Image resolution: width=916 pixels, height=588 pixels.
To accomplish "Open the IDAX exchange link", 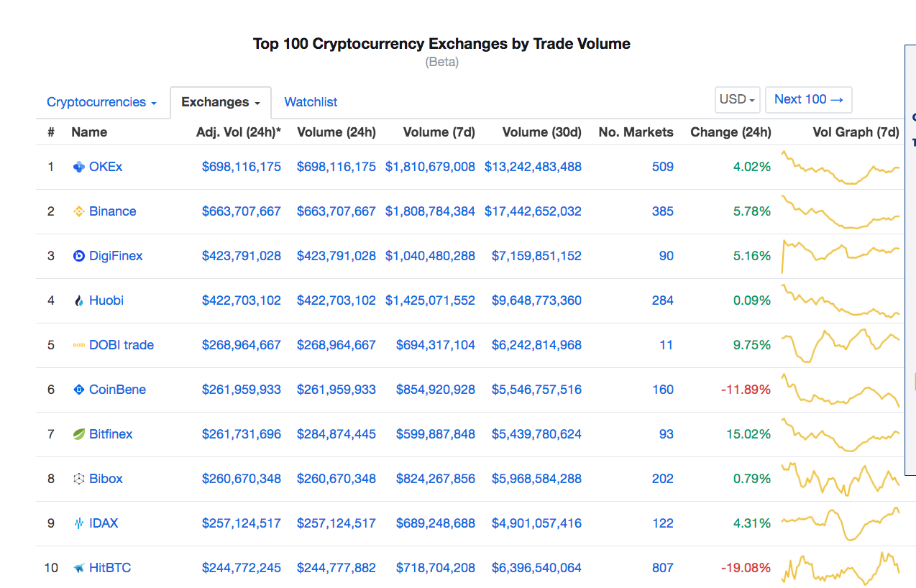I will [x=104, y=523].
